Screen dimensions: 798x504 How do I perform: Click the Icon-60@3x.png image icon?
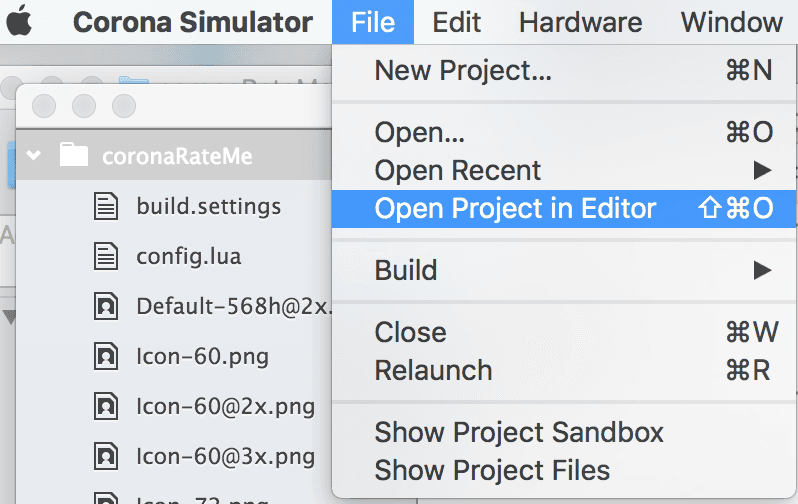[x=106, y=457]
